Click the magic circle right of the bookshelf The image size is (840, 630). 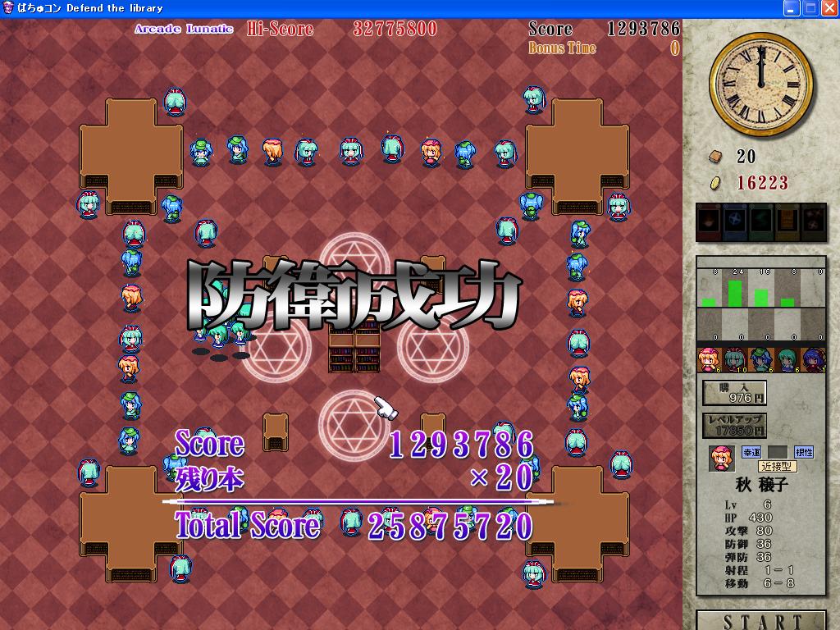point(433,347)
